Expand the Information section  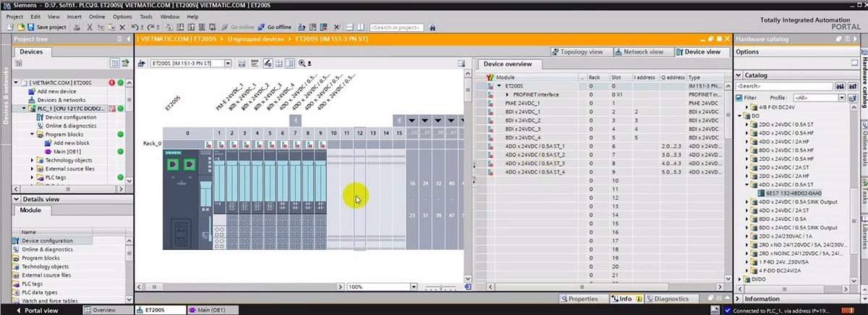[739, 298]
